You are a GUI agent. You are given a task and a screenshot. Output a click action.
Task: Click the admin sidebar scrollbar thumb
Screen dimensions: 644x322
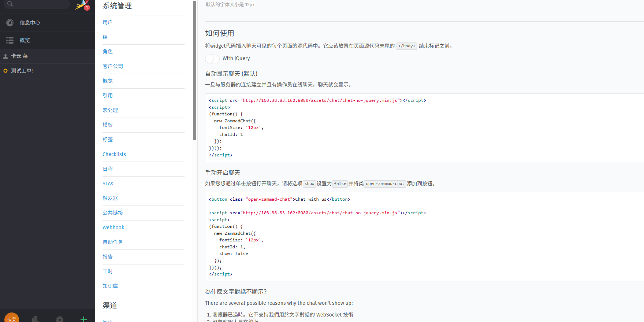click(195, 70)
